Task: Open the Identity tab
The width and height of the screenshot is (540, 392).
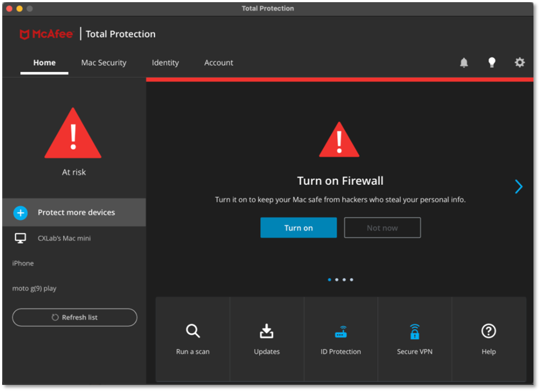Action: point(165,62)
